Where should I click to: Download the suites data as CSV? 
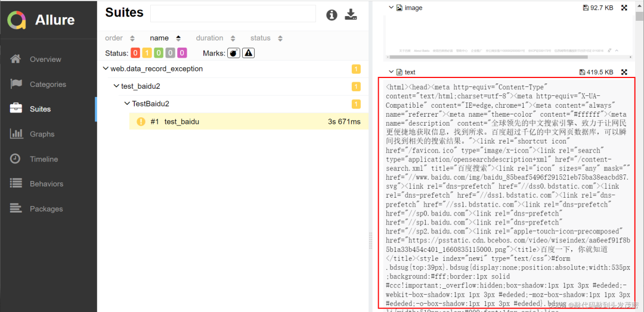pyautogui.click(x=351, y=14)
